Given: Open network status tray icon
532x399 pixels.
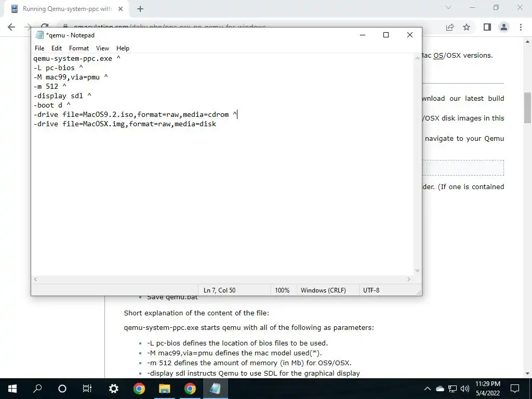Looking at the screenshot, I should pyautogui.click(x=453, y=389).
